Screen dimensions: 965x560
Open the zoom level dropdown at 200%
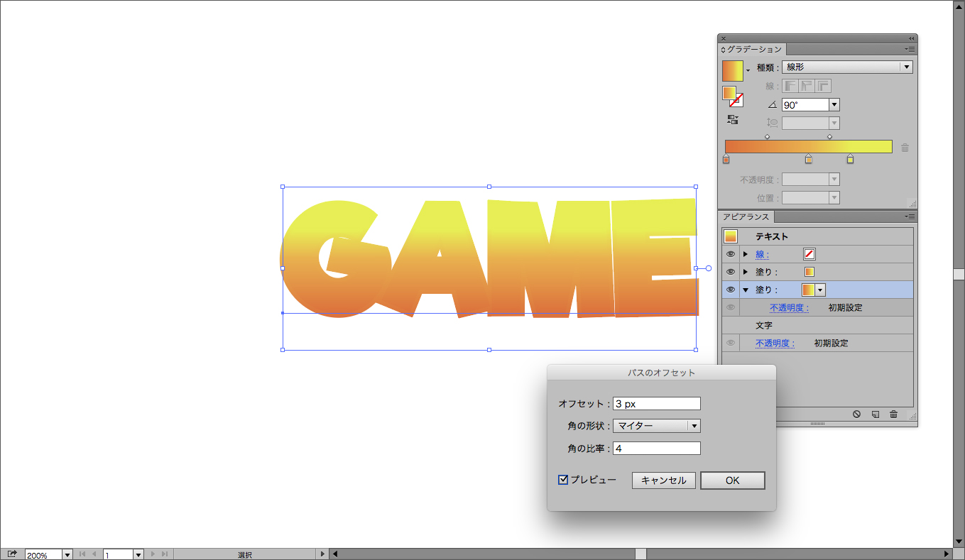(x=67, y=554)
